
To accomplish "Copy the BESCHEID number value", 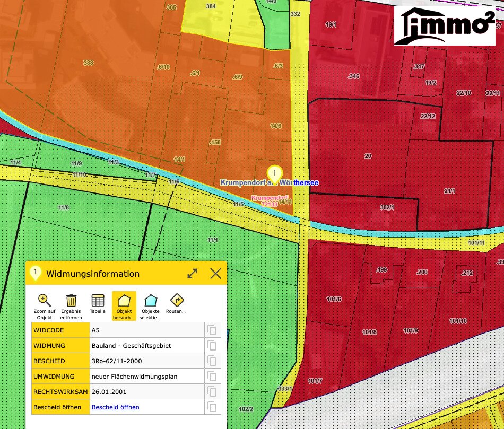I will coord(212,361).
